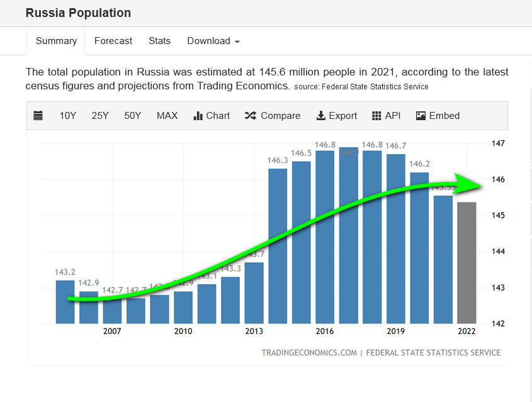Click the Chart bar icon
This screenshot has width=532, height=402.
[x=198, y=116]
